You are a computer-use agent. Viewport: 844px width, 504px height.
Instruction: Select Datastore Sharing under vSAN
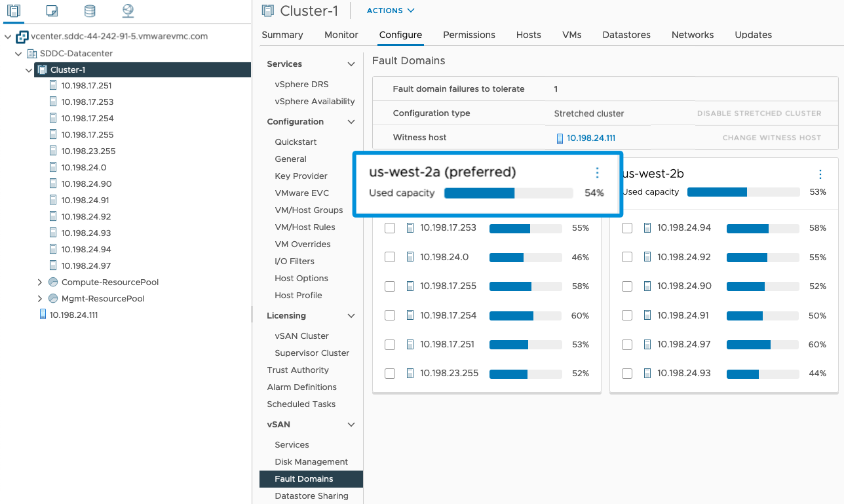pyautogui.click(x=312, y=496)
